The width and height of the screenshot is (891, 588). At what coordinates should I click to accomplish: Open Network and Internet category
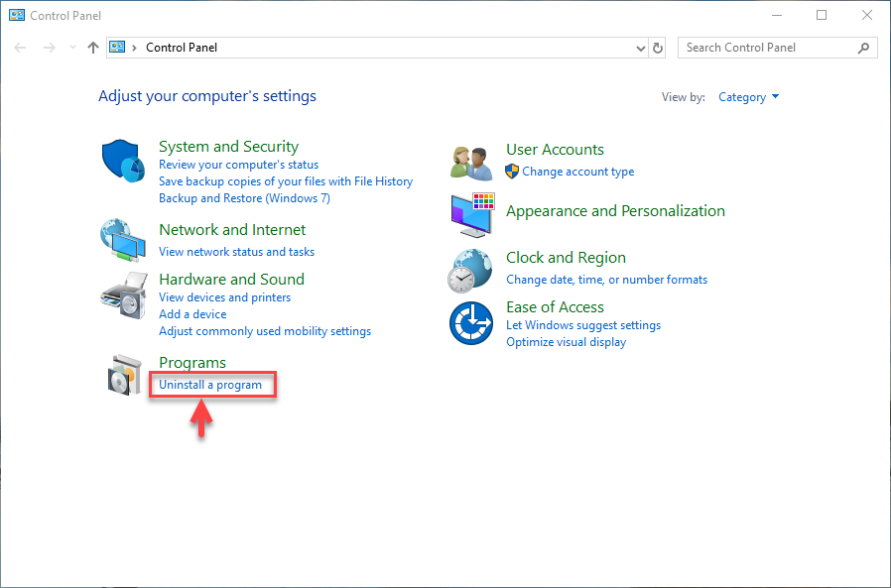pyautogui.click(x=232, y=229)
